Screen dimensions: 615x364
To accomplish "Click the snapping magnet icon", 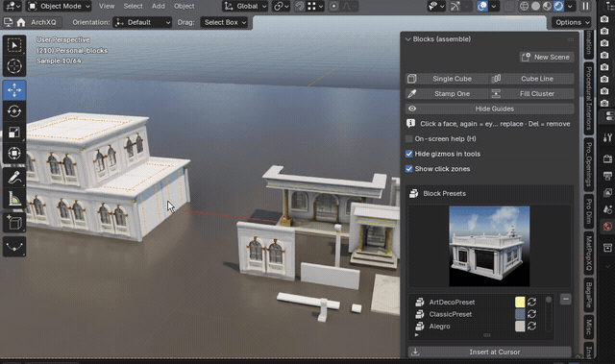I will (x=300, y=7).
